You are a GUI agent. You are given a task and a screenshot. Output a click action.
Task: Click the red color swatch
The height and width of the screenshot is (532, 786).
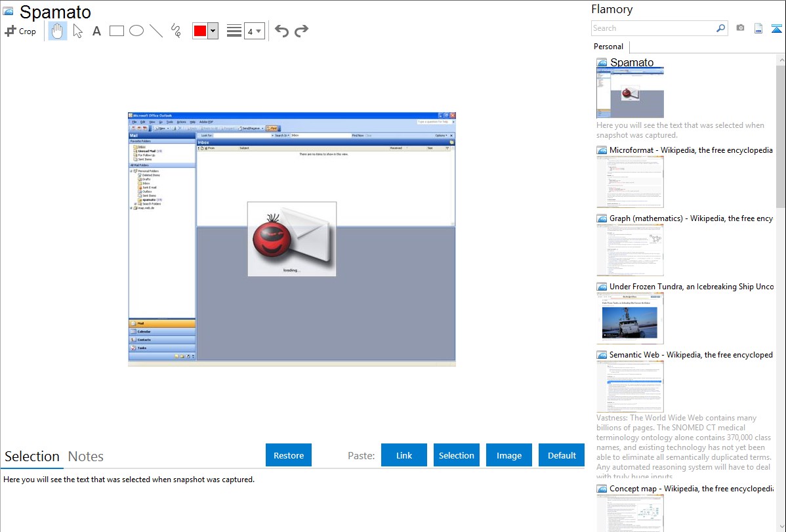200,31
